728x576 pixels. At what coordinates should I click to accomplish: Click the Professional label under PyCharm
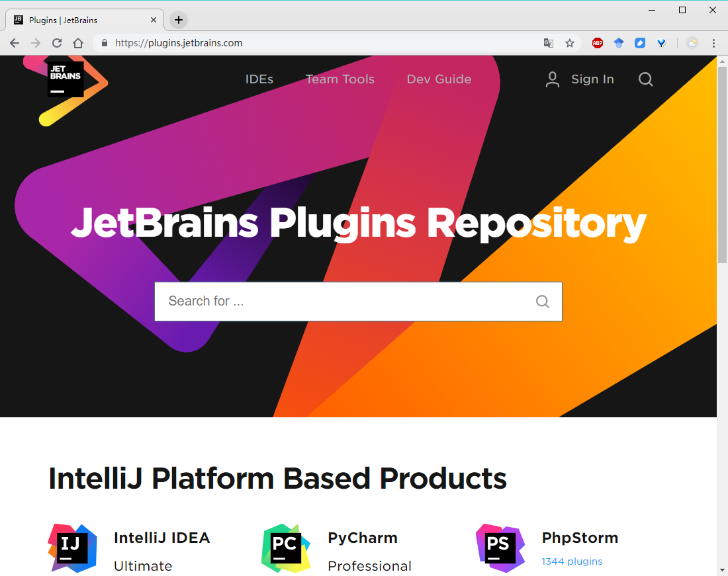(369, 566)
